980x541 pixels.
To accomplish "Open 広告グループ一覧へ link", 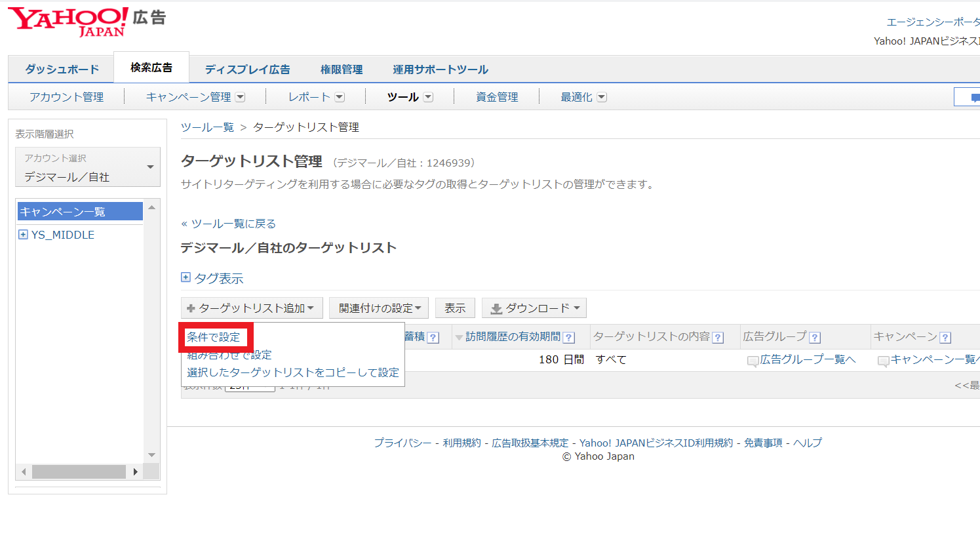I will (808, 359).
